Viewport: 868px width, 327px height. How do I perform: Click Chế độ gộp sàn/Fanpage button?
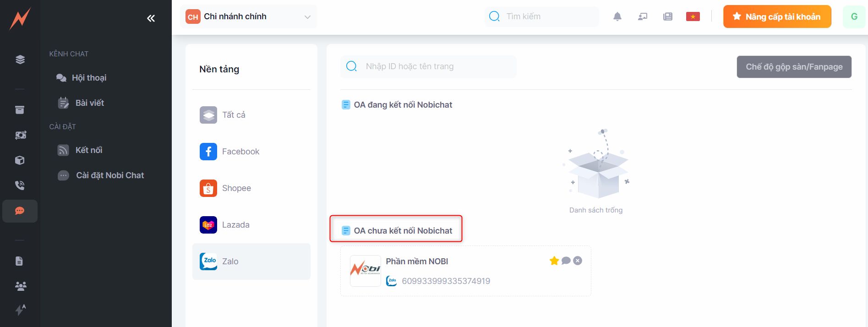tap(794, 67)
